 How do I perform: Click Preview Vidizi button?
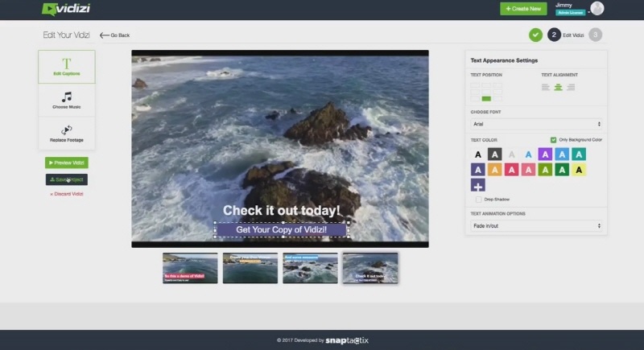click(x=67, y=163)
